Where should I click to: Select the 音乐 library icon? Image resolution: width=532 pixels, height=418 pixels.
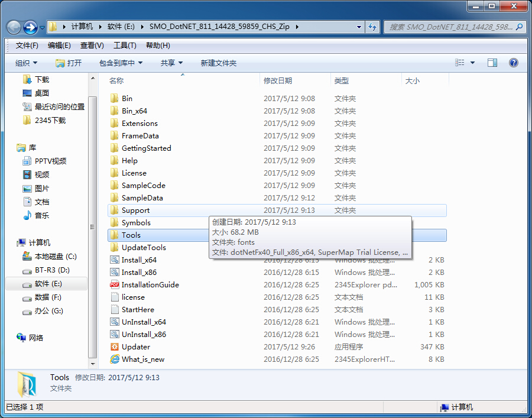27,215
